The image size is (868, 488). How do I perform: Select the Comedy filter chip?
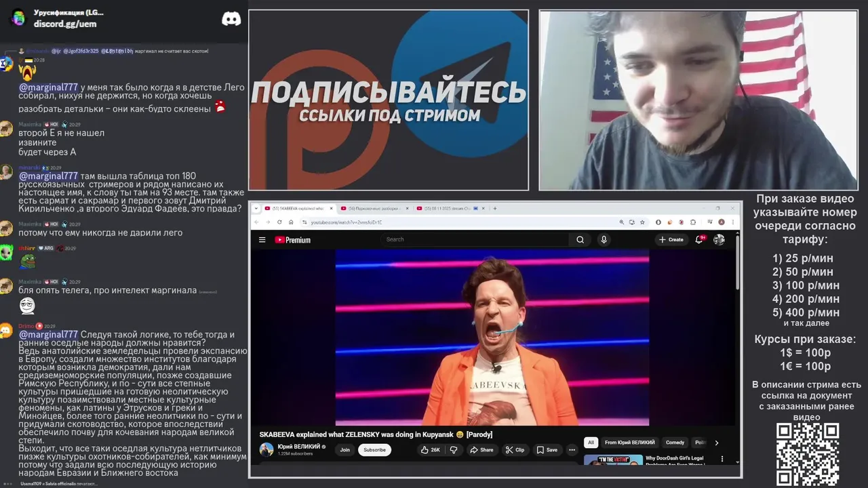click(675, 443)
